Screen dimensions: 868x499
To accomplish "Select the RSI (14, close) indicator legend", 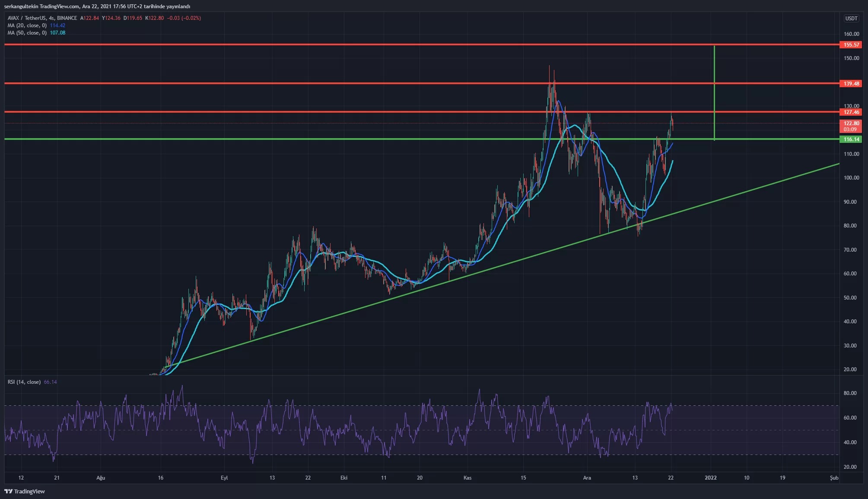I will pos(24,382).
